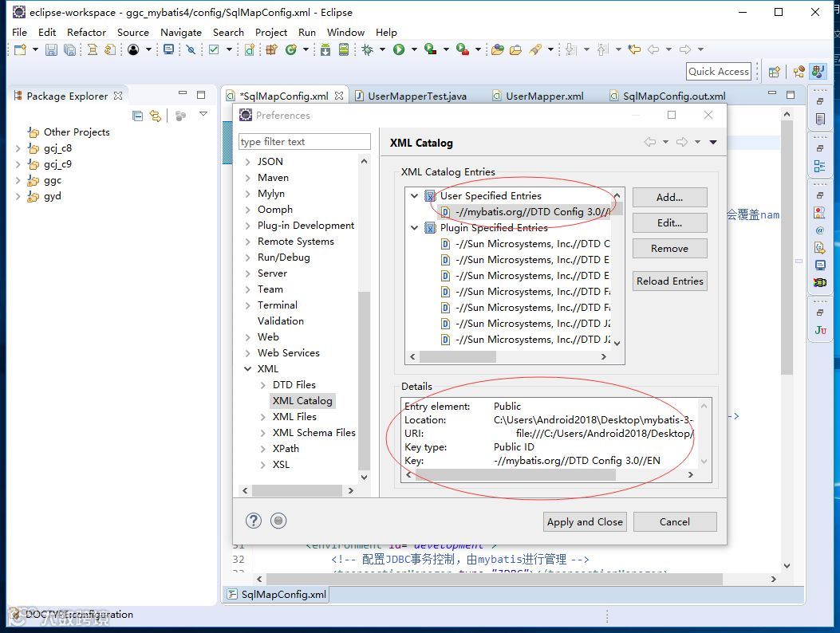
Task: Click the New wizard toolbar icon
Action: click(x=21, y=49)
